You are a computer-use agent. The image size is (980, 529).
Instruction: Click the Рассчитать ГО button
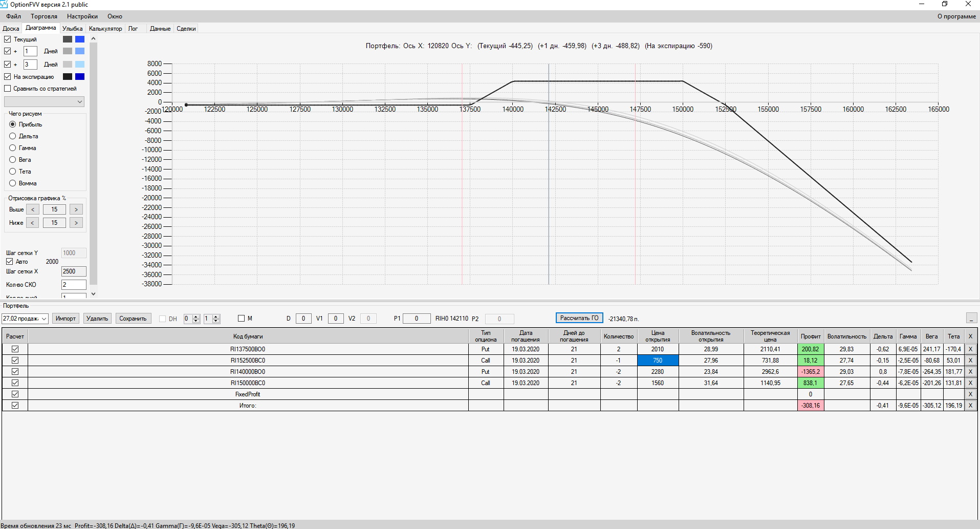579,318
